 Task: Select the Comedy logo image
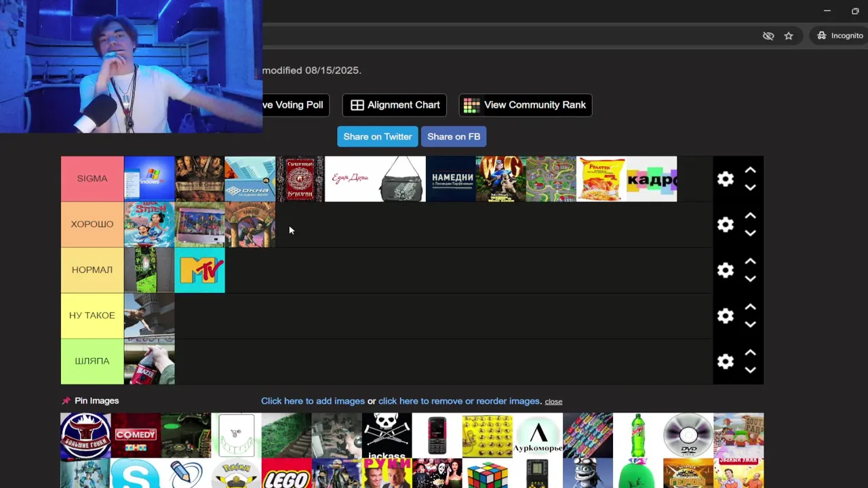click(136, 436)
